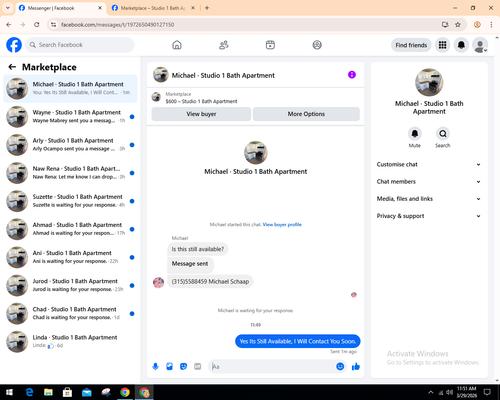Open Arly's Studio 1 Bath Apartment chat

tap(70, 145)
